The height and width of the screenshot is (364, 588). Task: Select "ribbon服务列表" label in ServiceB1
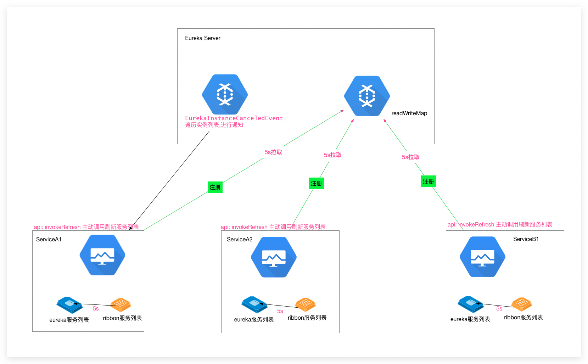pos(523,317)
